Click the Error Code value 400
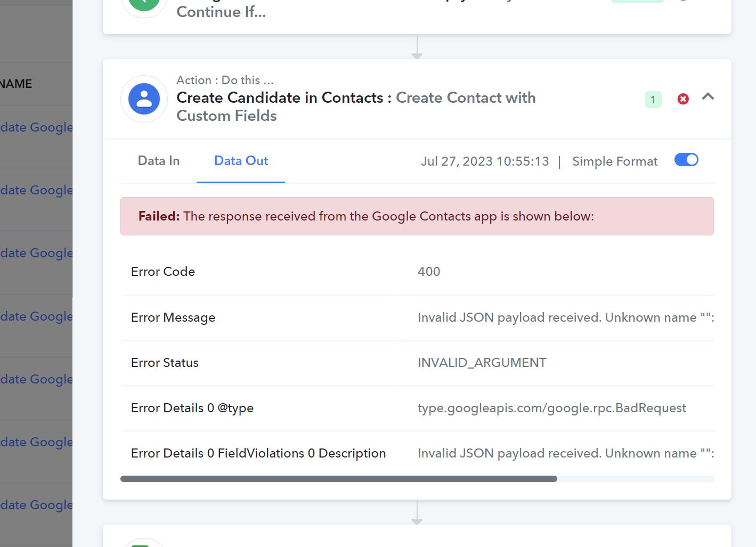756x547 pixels. click(429, 272)
